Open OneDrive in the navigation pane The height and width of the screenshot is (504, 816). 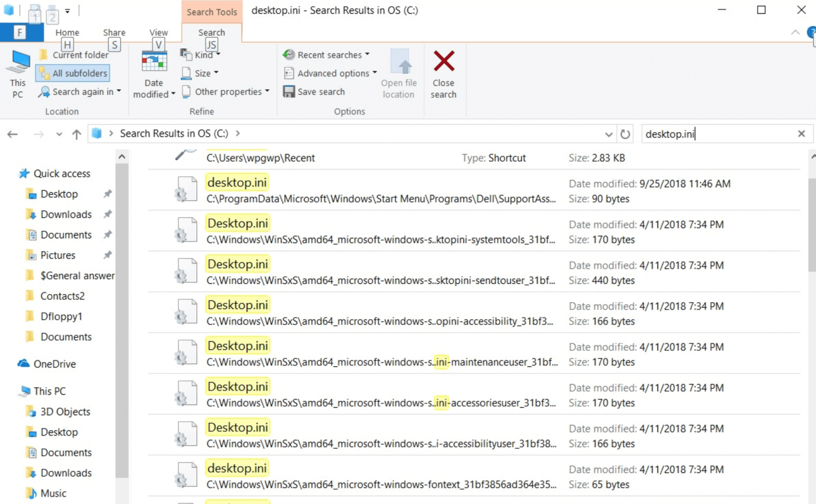[55, 364]
